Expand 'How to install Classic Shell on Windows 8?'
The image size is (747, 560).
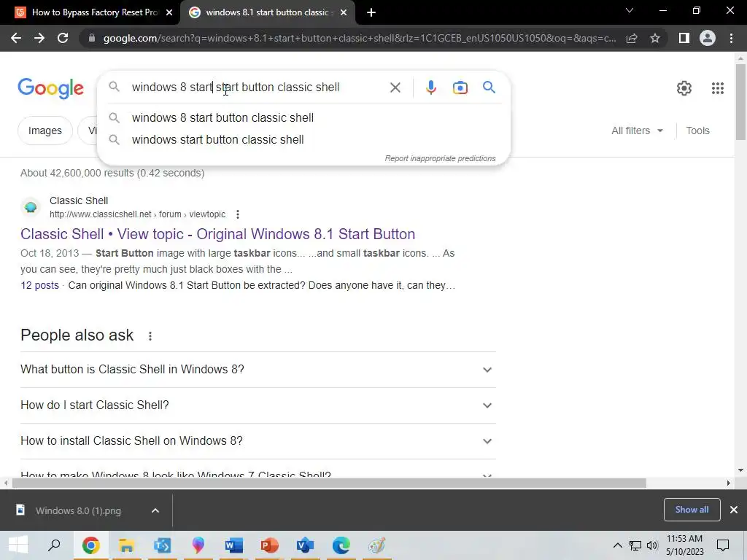pyautogui.click(x=258, y=441)
